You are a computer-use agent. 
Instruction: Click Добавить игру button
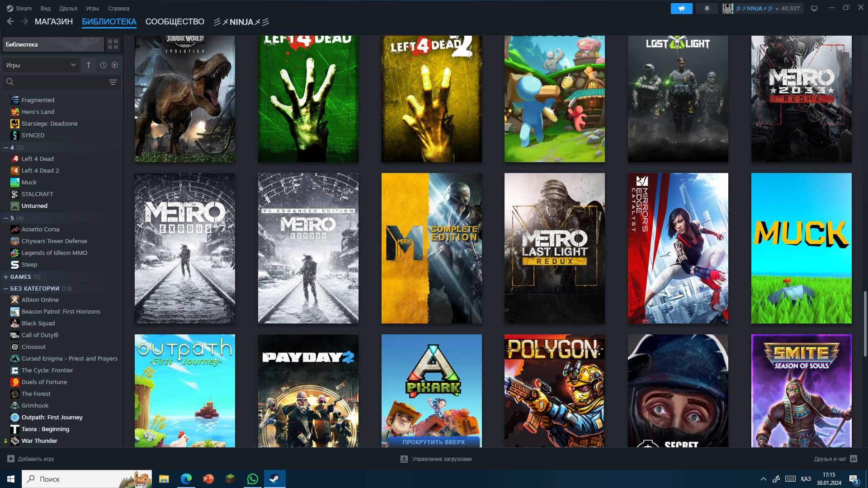31,459
